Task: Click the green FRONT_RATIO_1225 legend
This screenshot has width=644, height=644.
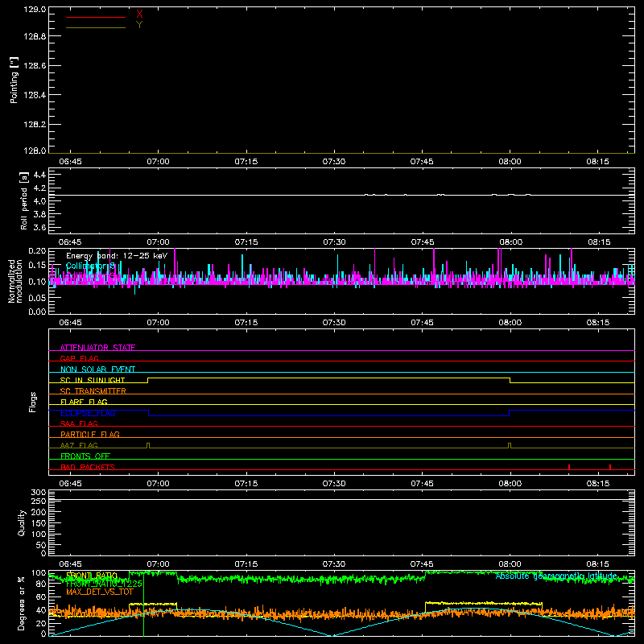Action: (x=105, y=584)
